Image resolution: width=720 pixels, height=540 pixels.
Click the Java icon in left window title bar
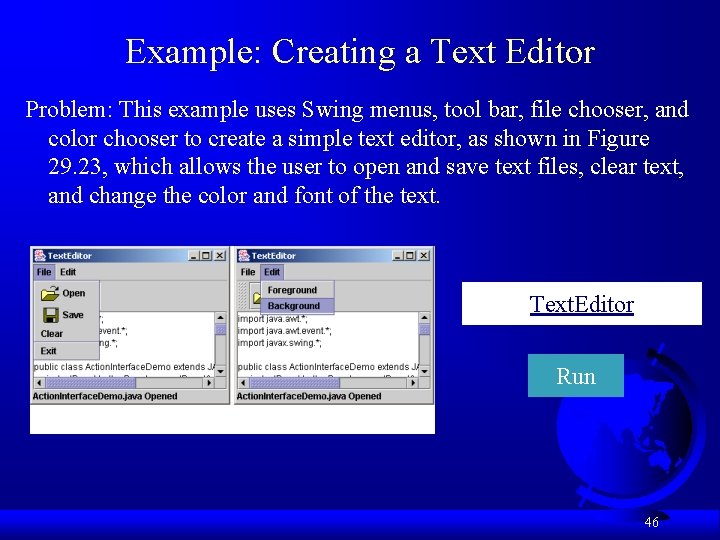pos(40,256)
